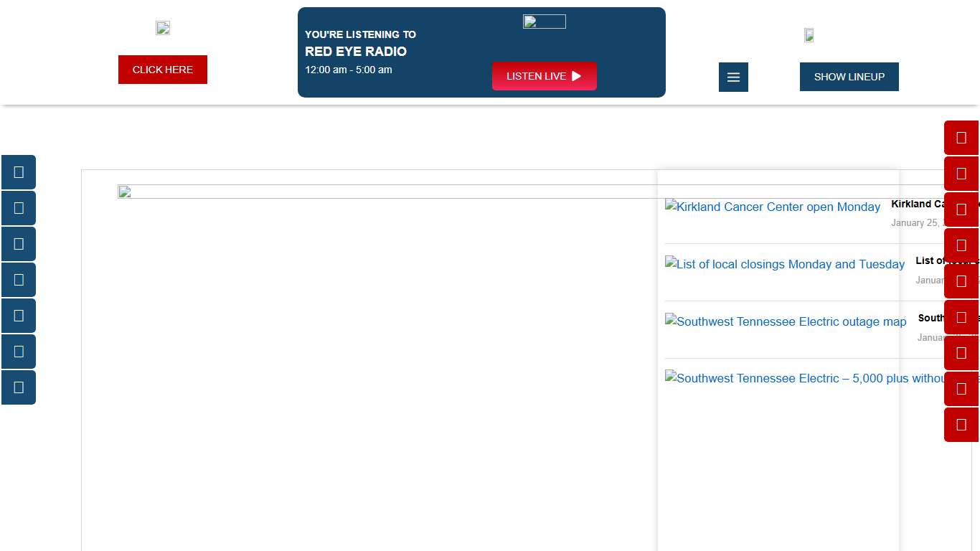
Task: Click the station logo inside the player box
Action: (x=544, y=22)
